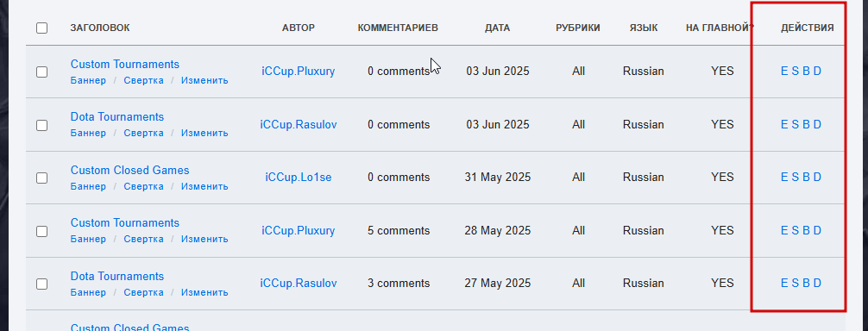Select checkbox of 03 Jun Custom Tournaments
Image resolution: width=868 pixels, height=331 pixels.
42,72
